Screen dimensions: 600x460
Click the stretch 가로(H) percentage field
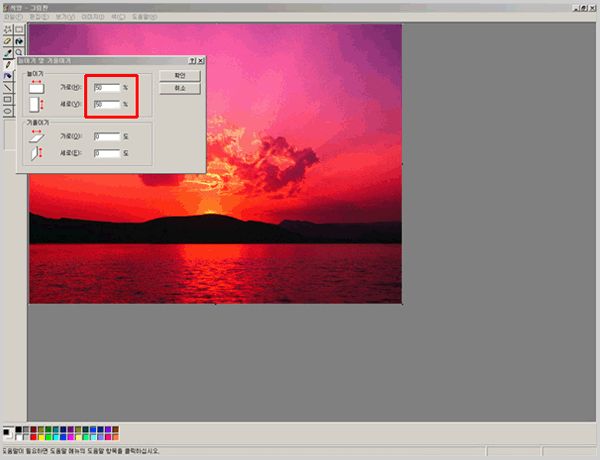pyautogui.click(x=106, y=88)
